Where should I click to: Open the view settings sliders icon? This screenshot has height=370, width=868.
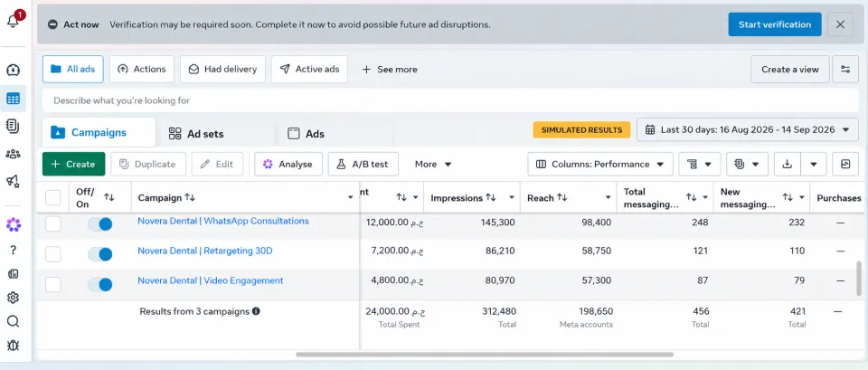click(x=845, y=70)
